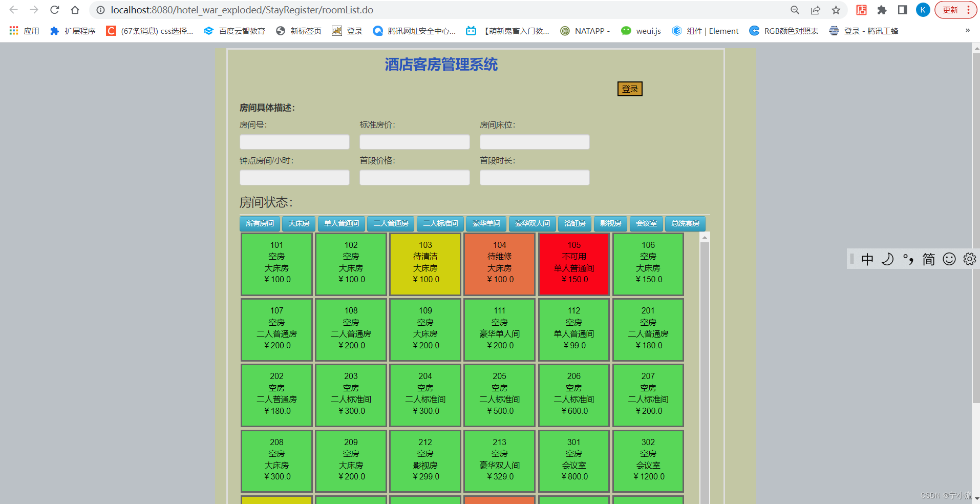Select room 101 card

pos(276,264)
